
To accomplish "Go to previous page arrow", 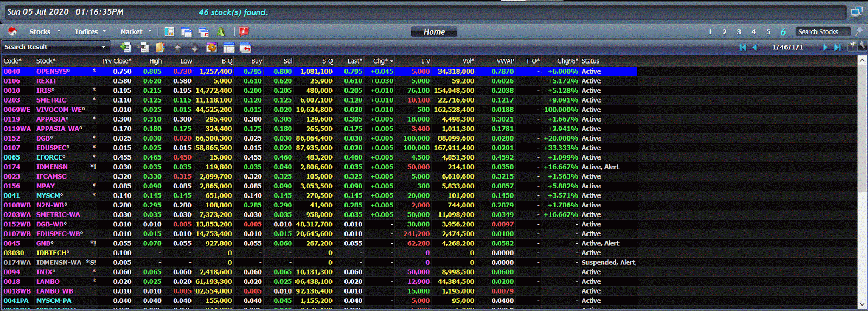I will pos(754,47).
